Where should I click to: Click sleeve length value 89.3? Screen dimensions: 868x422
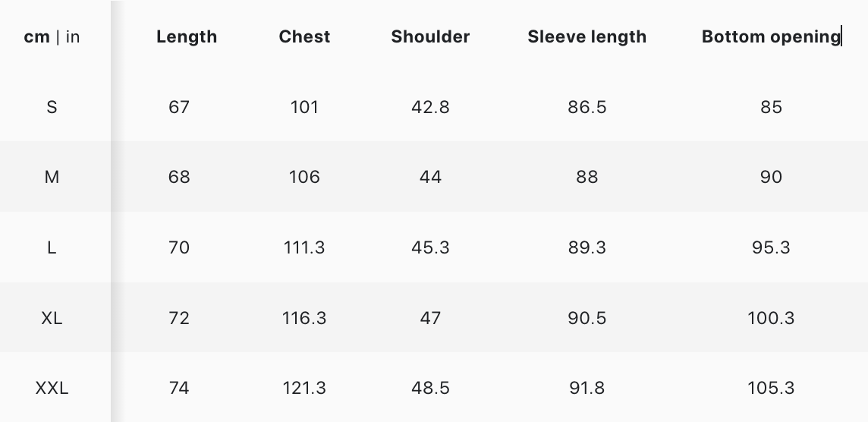[x=587, y=247]
